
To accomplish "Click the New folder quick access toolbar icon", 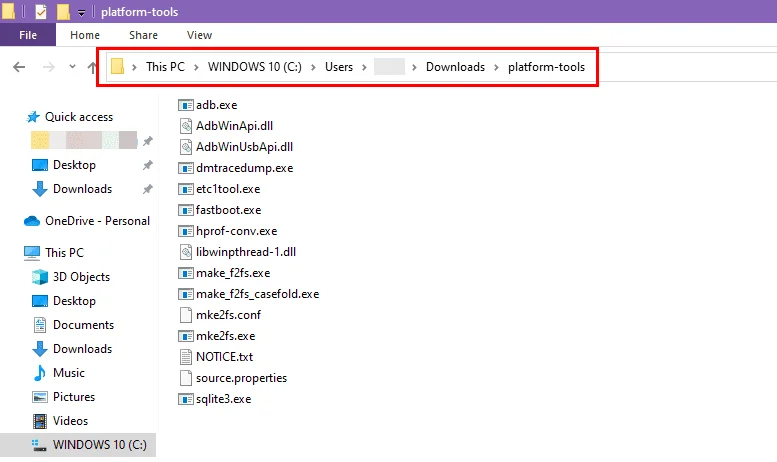I will click(x=63, y=11).
